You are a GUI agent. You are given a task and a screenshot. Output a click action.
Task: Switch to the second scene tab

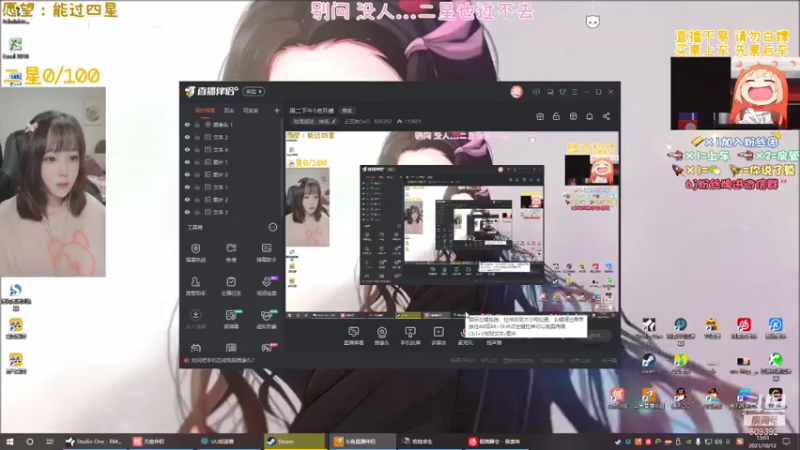229,110
